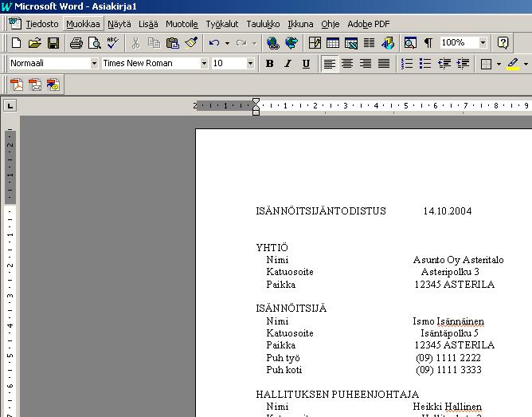
Task: Click the first-line indent marker on ruler
Action: tap(256, 101)
